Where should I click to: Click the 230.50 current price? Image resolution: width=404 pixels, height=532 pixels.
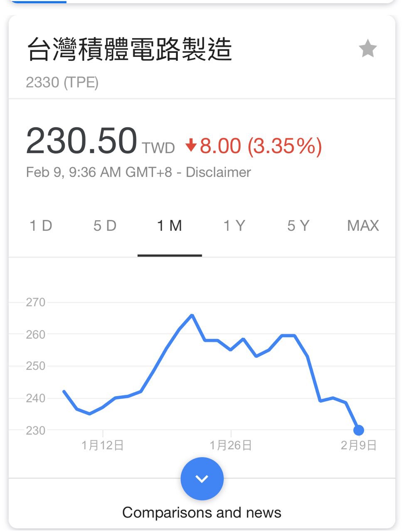click(81, 141)
